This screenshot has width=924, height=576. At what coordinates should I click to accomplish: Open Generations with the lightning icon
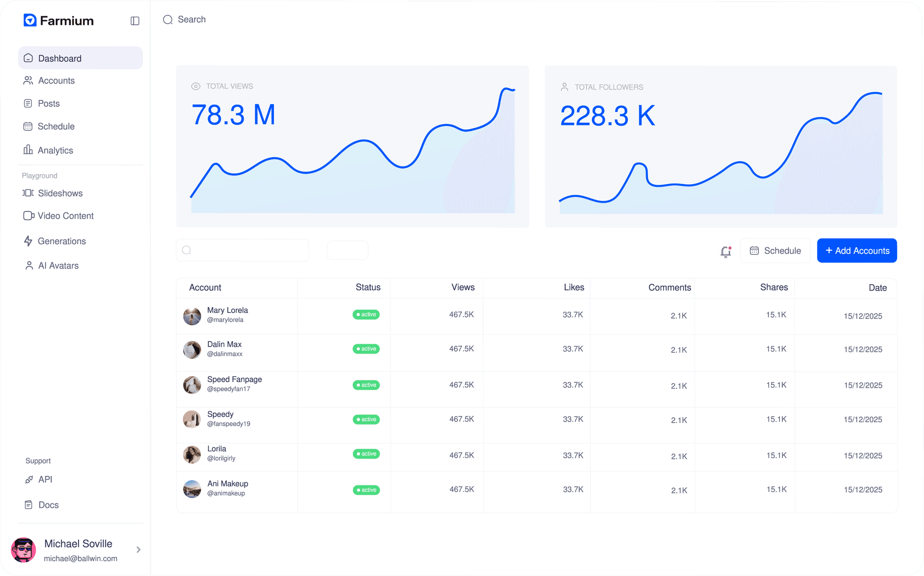pos(61,241)
